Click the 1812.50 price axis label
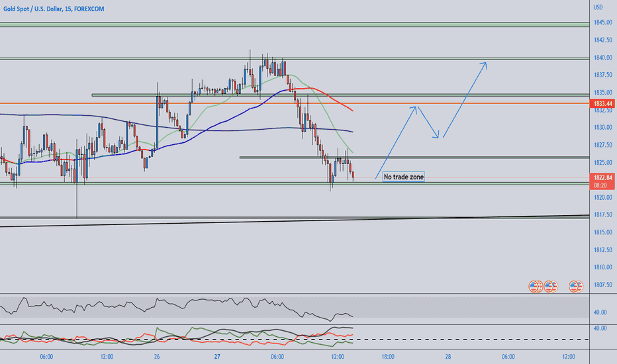The width and height of the screenshot is (617, 364). (603, 250)
